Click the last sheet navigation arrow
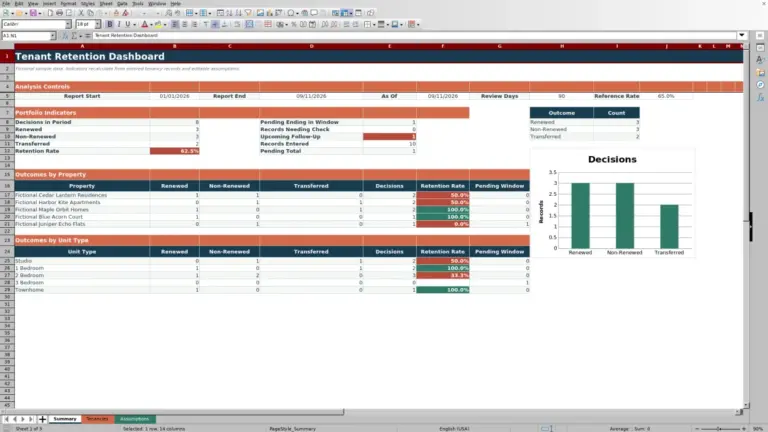Viewport: 768px width, 432px height. click(31, 419)
